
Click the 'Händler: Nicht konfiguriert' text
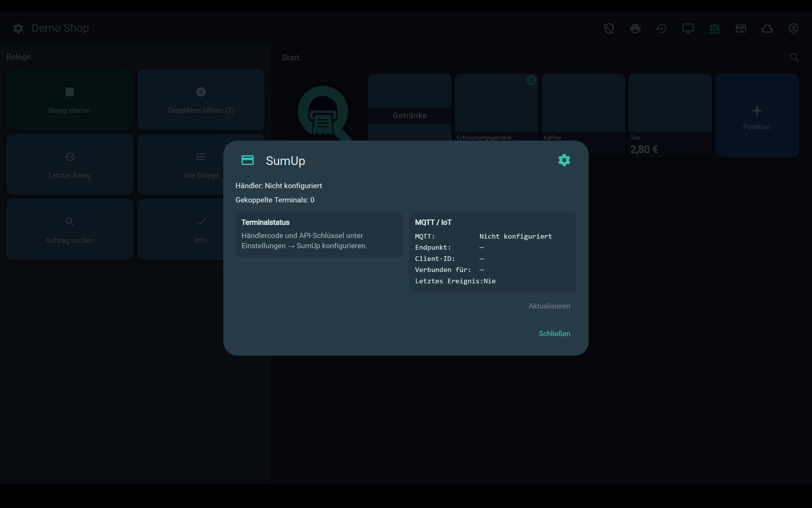pos(278,186)
